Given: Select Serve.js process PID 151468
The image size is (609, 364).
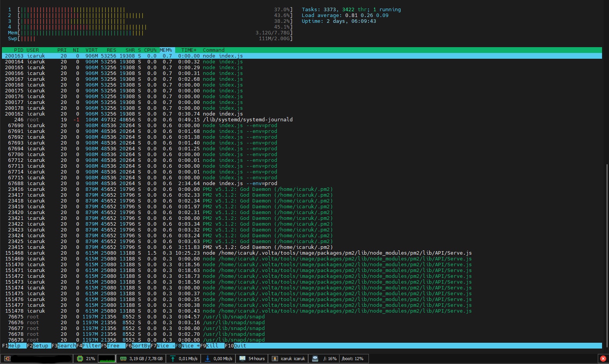Looking at the screenshot, I should 302,253.
